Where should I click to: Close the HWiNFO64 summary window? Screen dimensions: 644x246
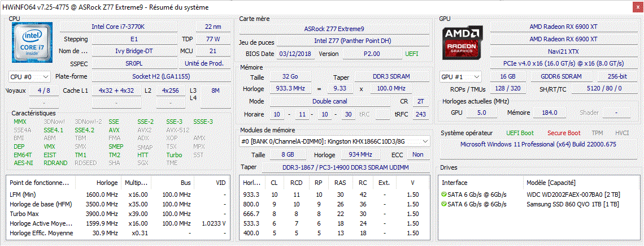pyautogui.click(x=637, y=7)
